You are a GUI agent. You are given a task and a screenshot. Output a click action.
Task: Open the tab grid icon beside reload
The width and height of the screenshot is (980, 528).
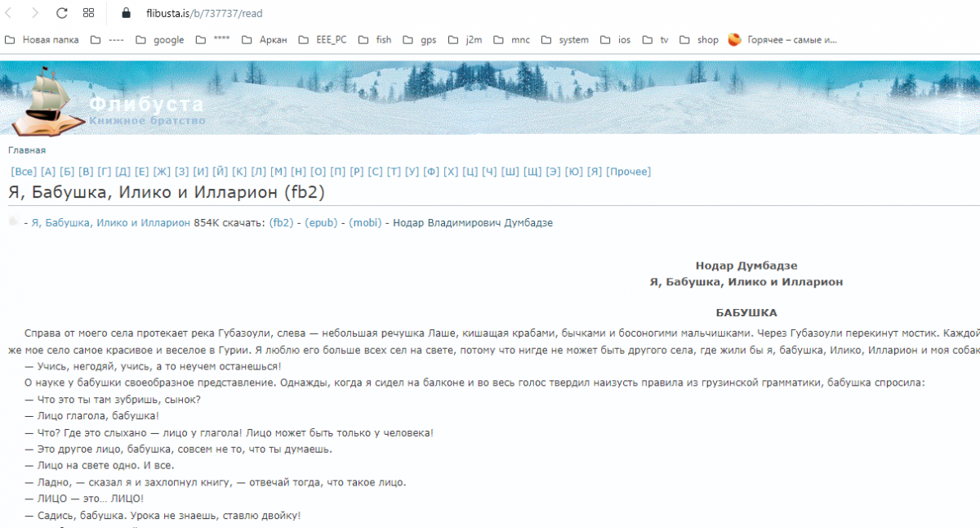point(88,13)
